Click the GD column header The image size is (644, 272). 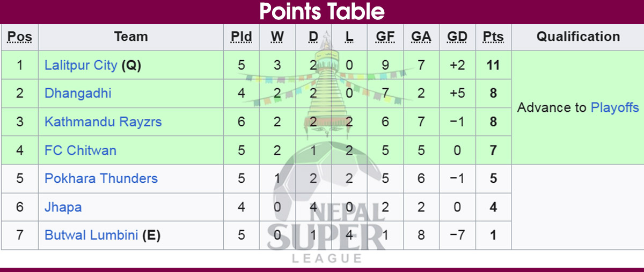[x=457, y=37]
